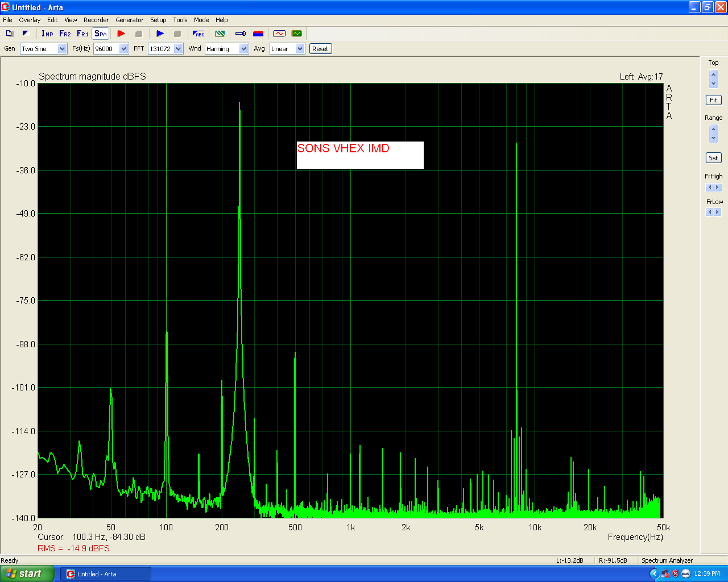Click the L:-13.2dB status bar entry
Screen dimensions: 728x582
[570, 560]
